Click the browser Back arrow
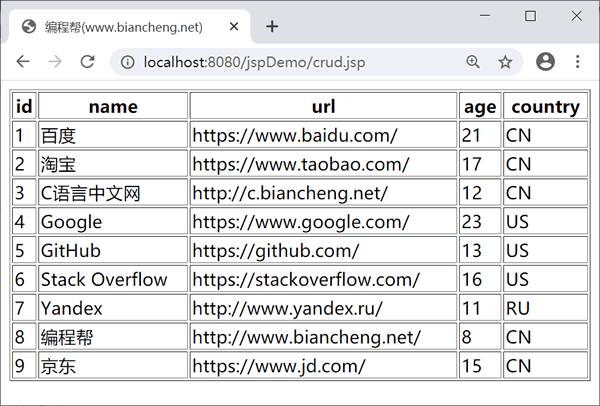 (x=23, y=61)
